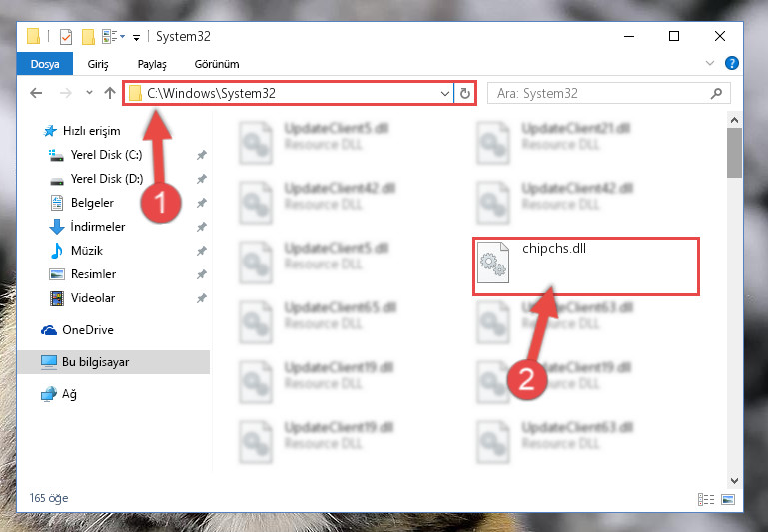
Task: Open recent locations dropdown arrow
Action: 89,93
